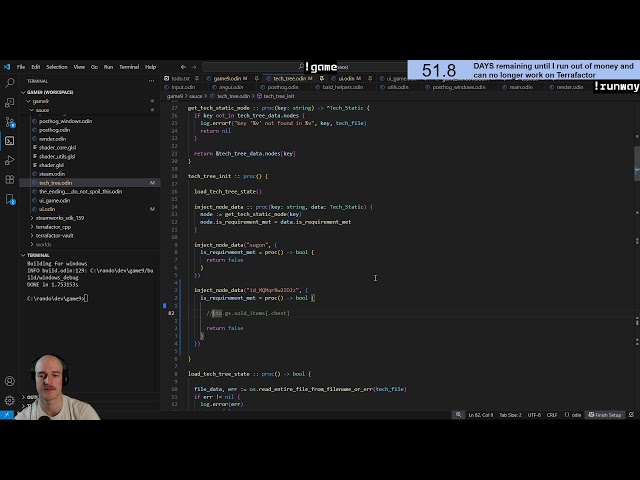Image resolution: width=640 pixels, height=480 pixels.
Task: Click the terminal prompt C:\rando\dev\game9>
Action: coord(55,298)
